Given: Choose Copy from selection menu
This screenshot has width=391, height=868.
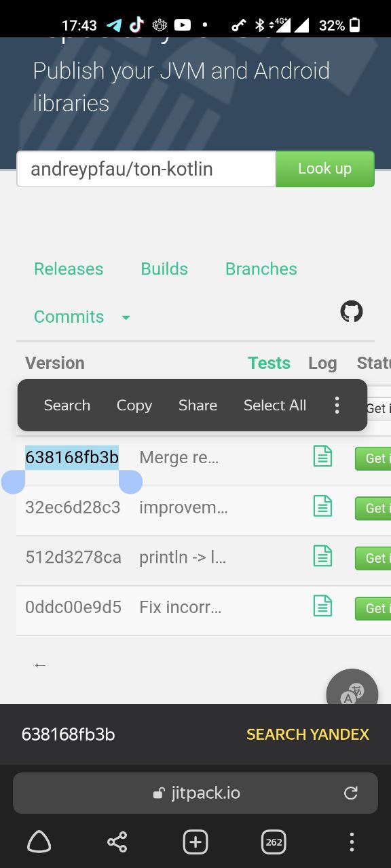Looking at the screenshot, I should pos(134,406).
